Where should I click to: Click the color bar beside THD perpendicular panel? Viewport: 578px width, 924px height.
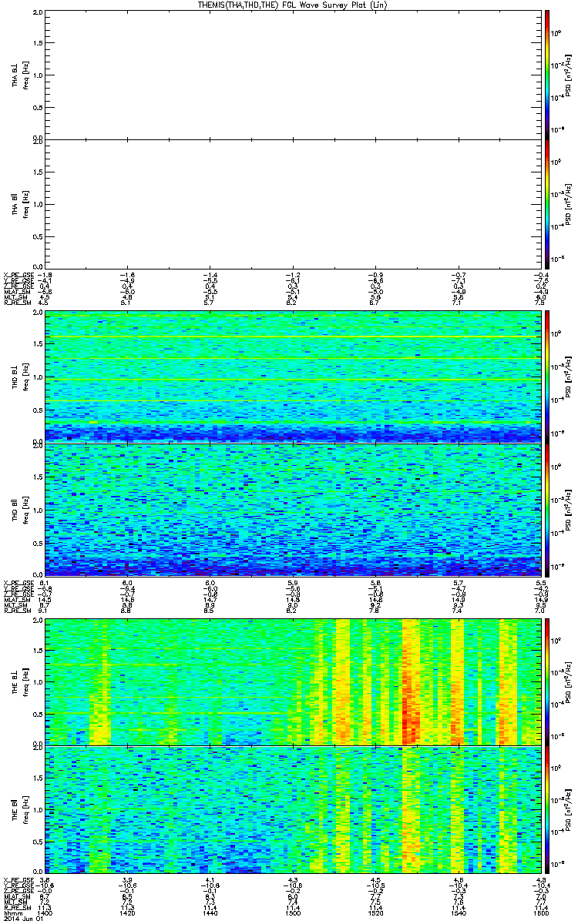pos(547,377)
